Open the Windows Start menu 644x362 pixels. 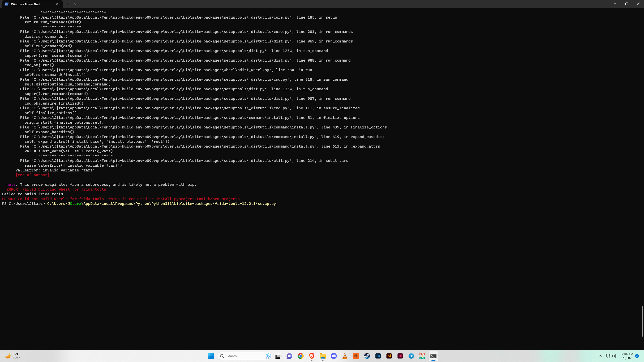point(211,356)
